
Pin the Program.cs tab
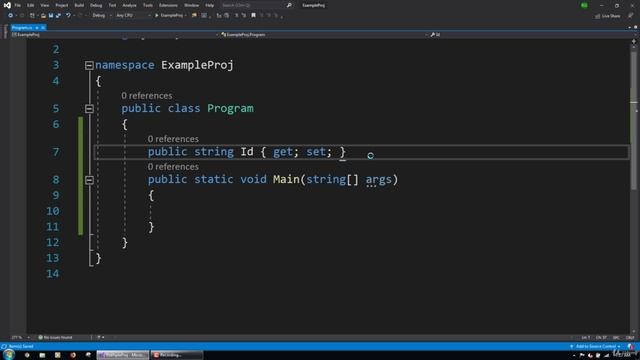[36, 27]
